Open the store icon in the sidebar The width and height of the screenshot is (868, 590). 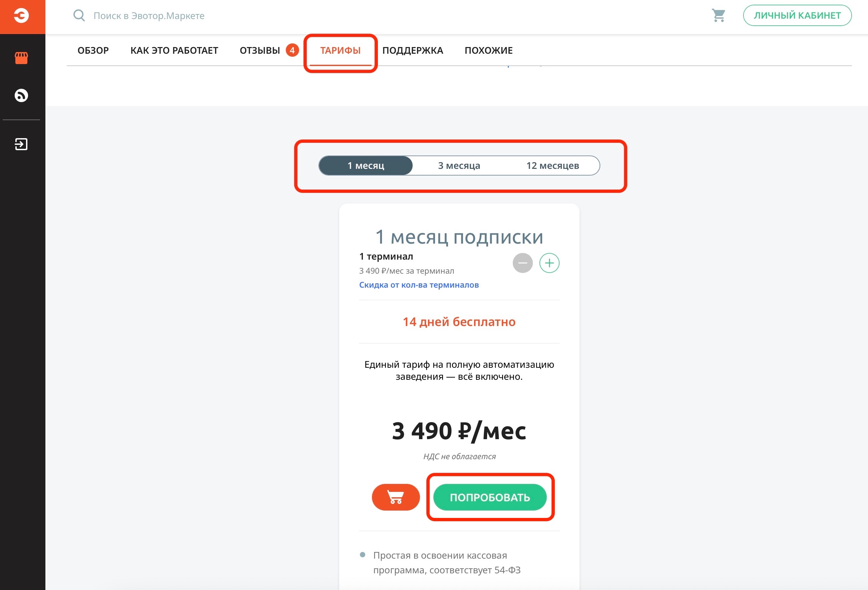(x=21, y=58)
